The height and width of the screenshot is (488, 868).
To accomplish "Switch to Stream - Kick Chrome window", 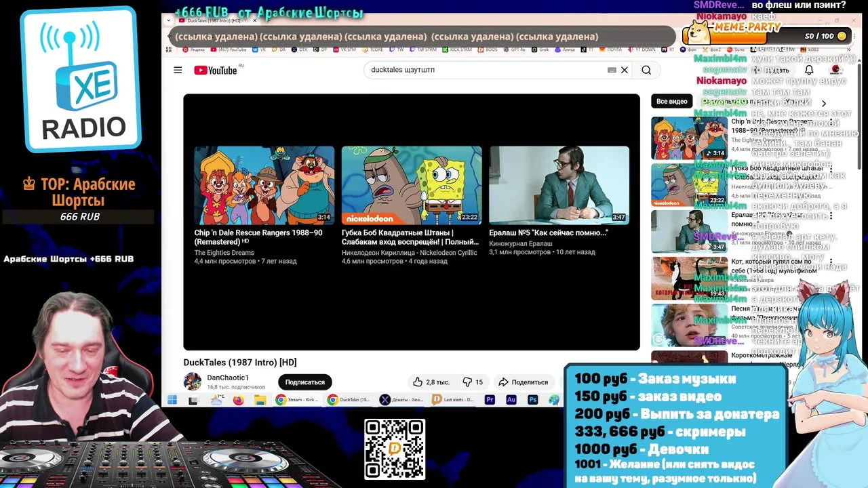I will (x=297, y=400).
